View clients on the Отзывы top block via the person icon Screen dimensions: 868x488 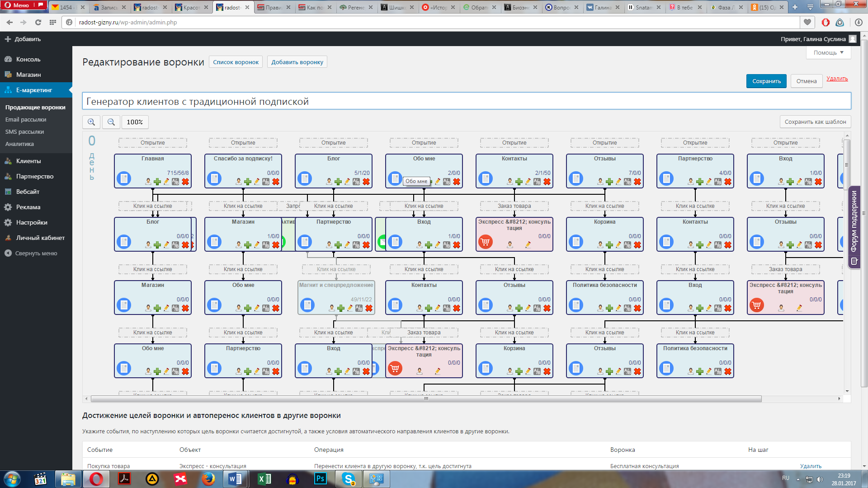click(x=600, y=182)
